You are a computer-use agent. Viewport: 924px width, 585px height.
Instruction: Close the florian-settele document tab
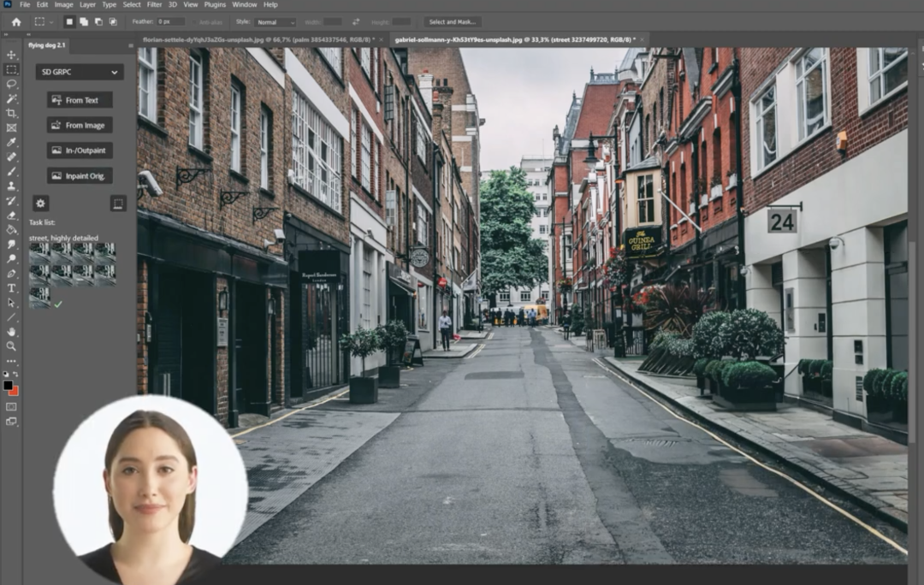coord(381,39)
